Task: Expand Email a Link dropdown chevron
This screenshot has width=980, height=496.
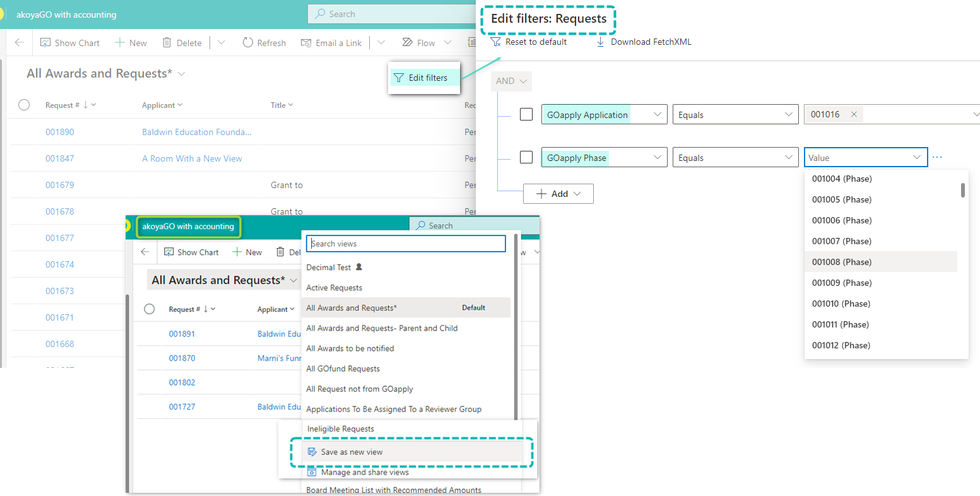Action: pos(381,43)
